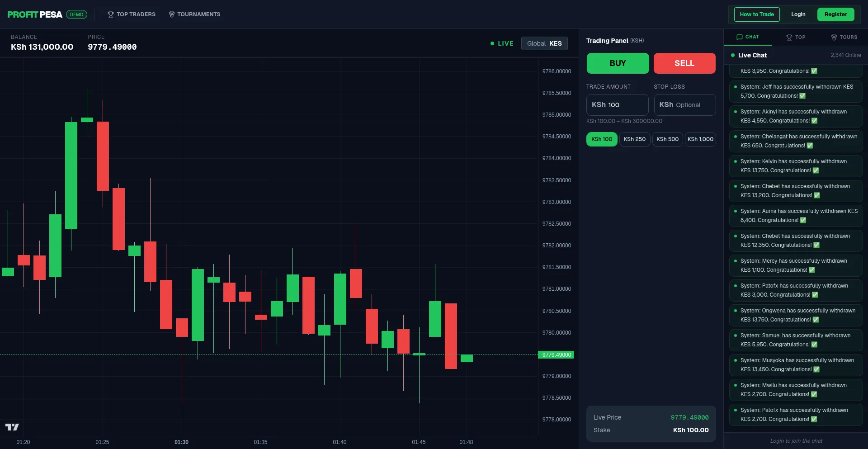Click the Mwilu withdrawal chat message
This screenshot has height=449, width=868.
click(796, 390)
